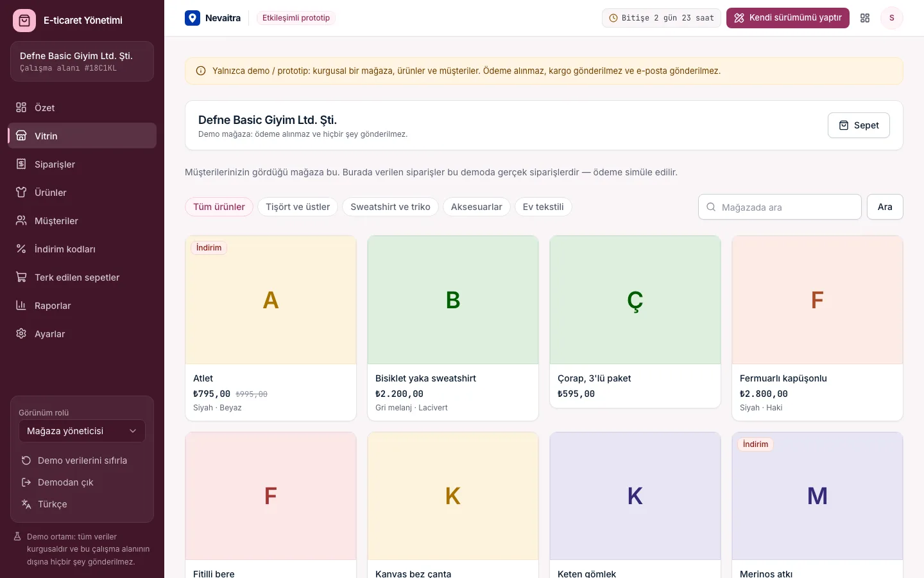Select Defne Basic Giyim workspace card
924x578 pixels.
pos(82,62)
